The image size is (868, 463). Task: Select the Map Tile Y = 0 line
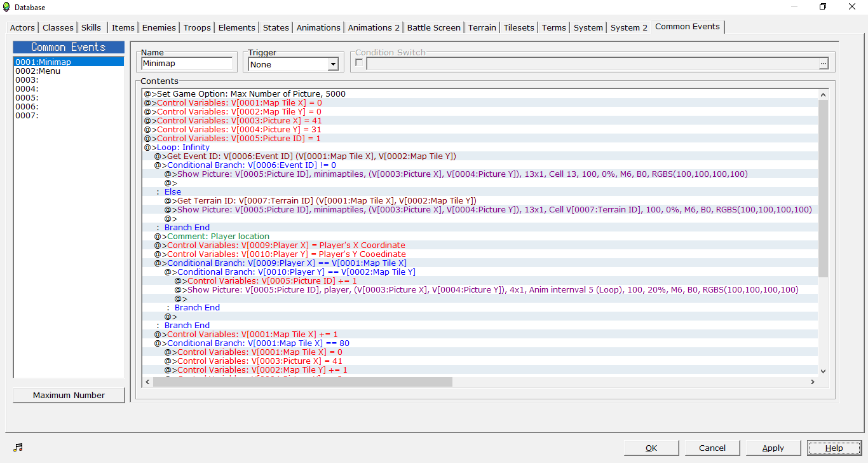(x=480, y=111)
